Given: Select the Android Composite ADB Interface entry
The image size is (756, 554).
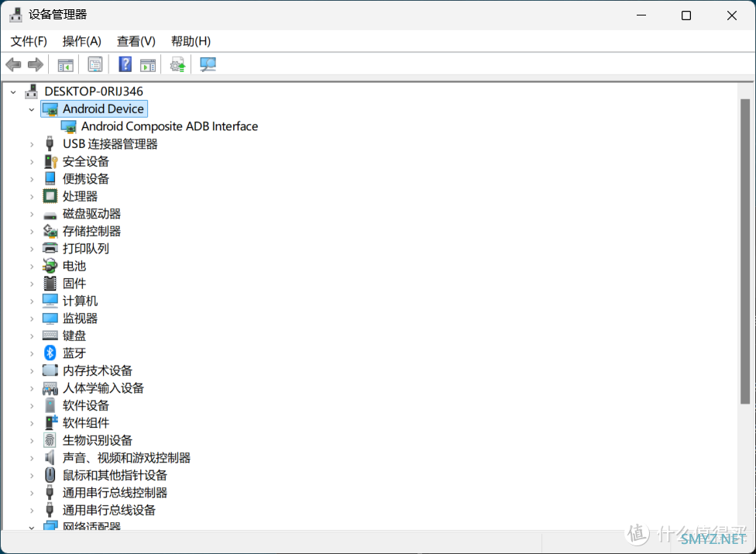Looking at the screenshot, I should coord(169,126).
